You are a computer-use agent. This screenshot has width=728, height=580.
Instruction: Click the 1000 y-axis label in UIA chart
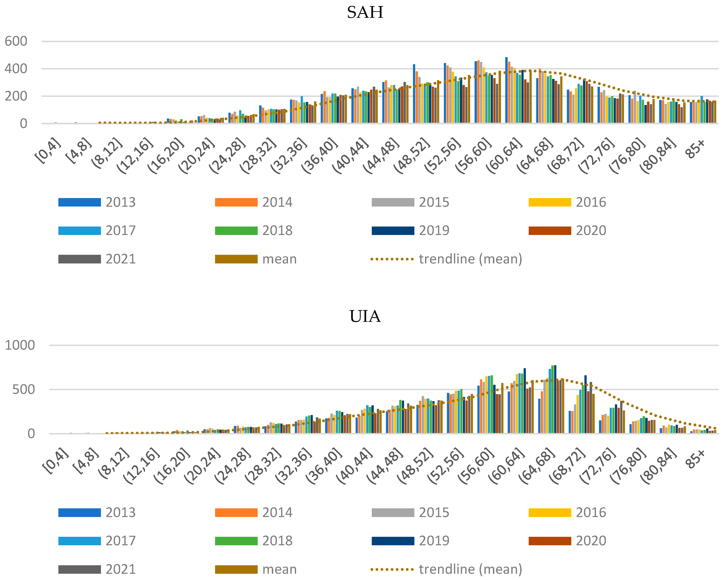point(20,345)
